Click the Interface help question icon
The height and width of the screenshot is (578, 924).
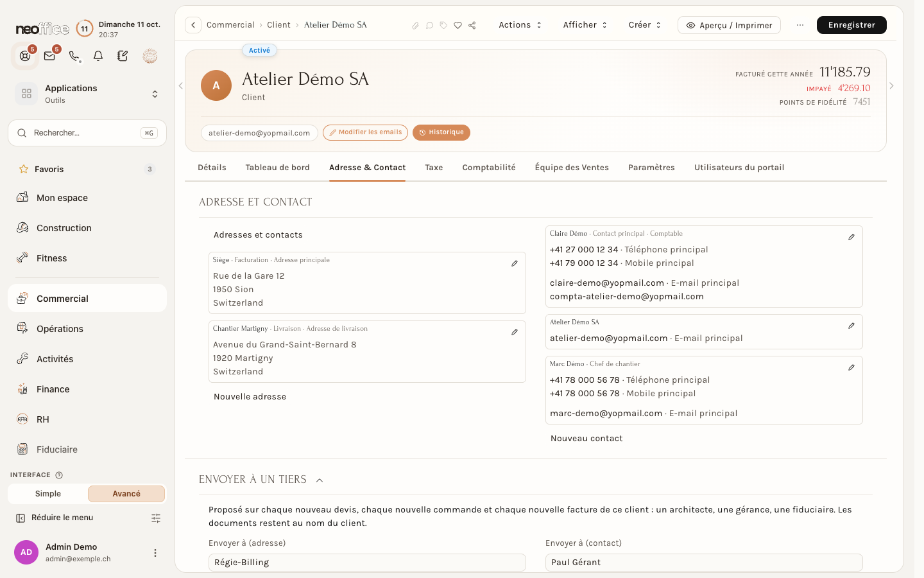pyautogui.click(x=59, y=475)
